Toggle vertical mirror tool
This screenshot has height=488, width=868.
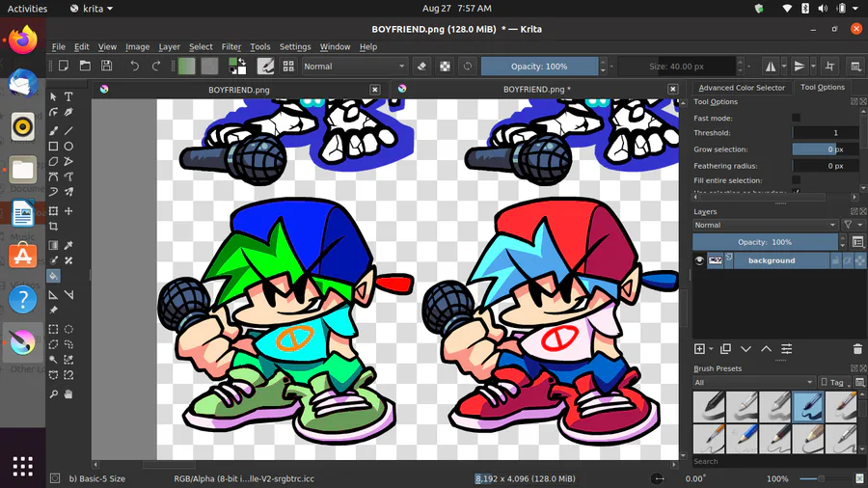(800, 67)
